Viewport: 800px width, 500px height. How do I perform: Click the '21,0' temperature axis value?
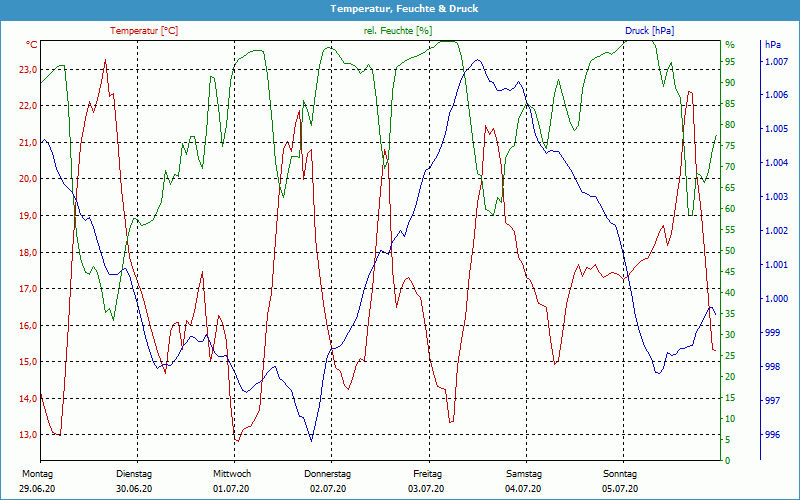pyautogui.click(x=28, y=142)
